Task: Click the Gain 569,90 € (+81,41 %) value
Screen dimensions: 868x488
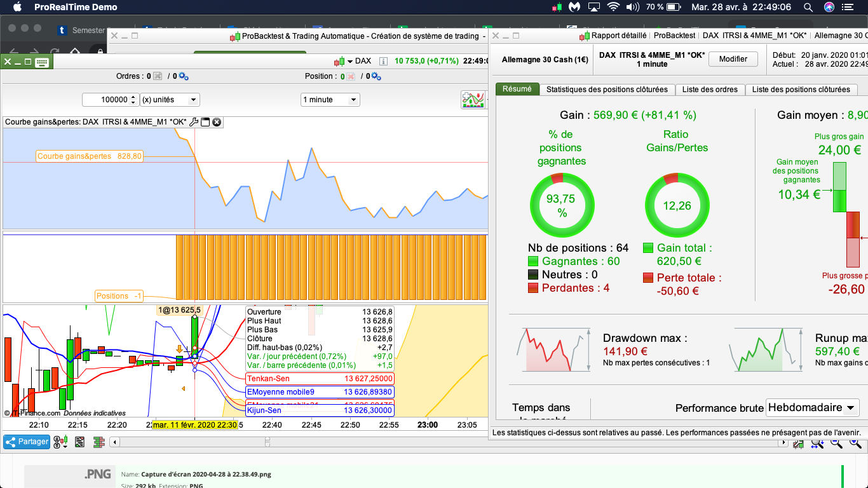Action: [645, 115]
